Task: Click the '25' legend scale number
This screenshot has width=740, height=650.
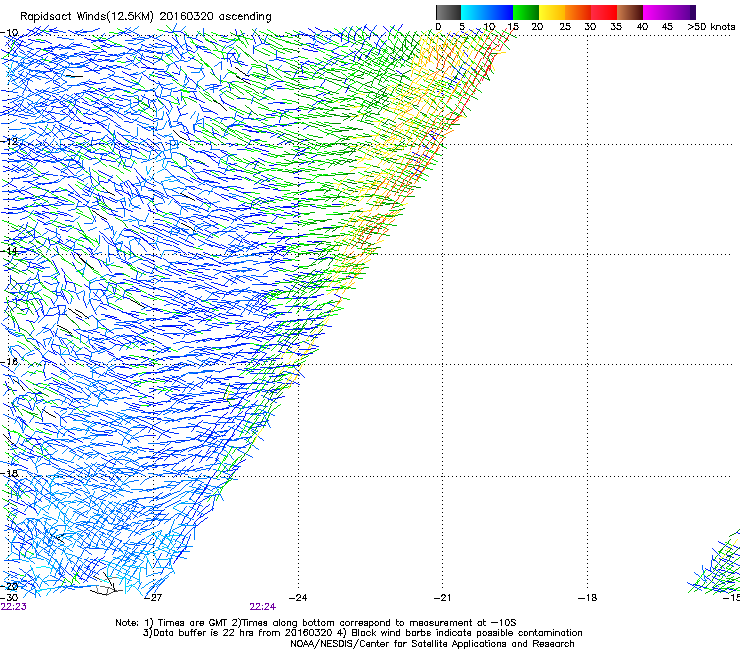Action: tap(564, 27)
